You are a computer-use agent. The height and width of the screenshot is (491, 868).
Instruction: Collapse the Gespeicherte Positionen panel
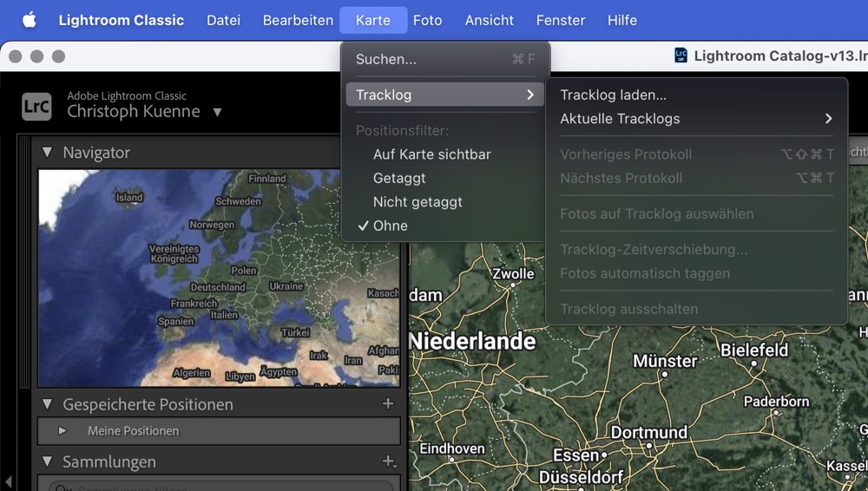coord(47,404)
